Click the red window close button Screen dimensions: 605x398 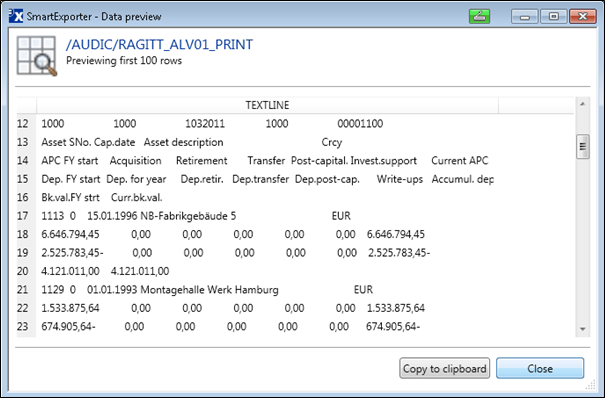click(582, 17)
